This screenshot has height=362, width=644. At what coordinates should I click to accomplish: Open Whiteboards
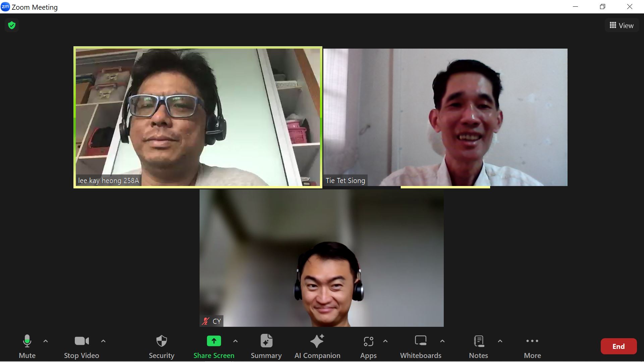point(421,347)
